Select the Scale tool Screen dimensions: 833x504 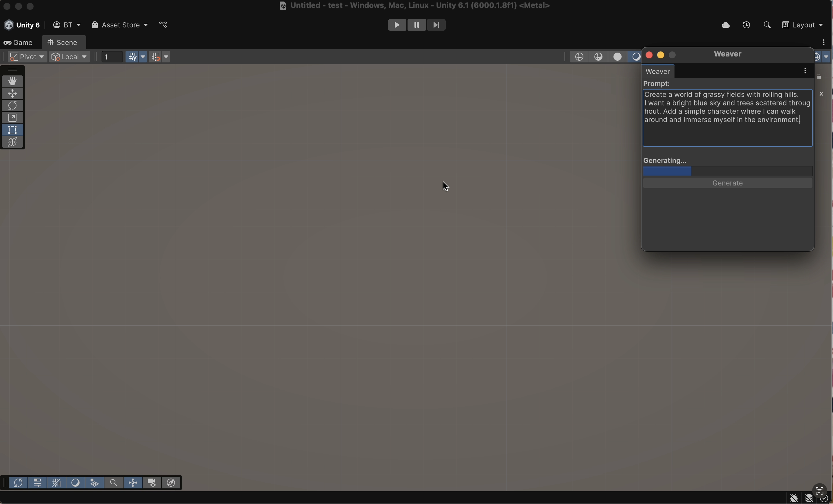12,118
